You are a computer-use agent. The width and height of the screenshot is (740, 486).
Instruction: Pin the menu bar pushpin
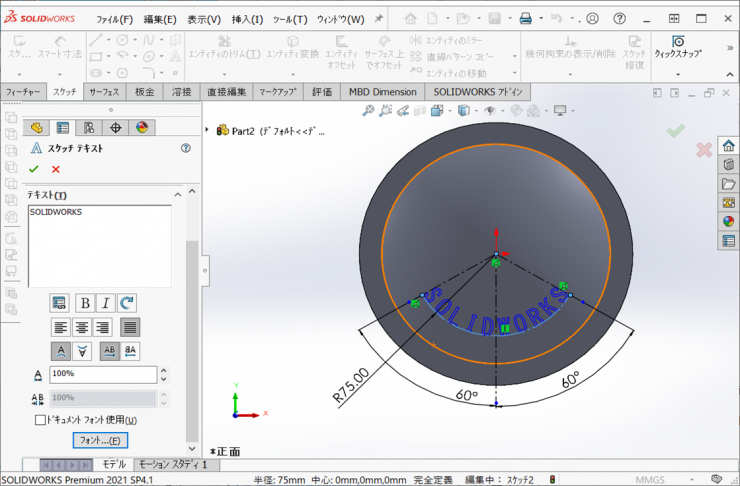click(x=378, y=18)
